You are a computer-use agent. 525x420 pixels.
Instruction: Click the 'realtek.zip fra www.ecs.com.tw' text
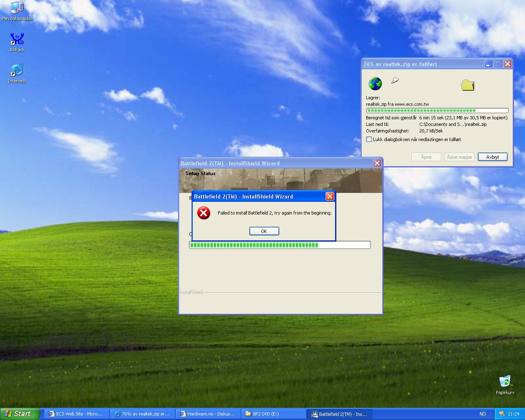point(397,104)
